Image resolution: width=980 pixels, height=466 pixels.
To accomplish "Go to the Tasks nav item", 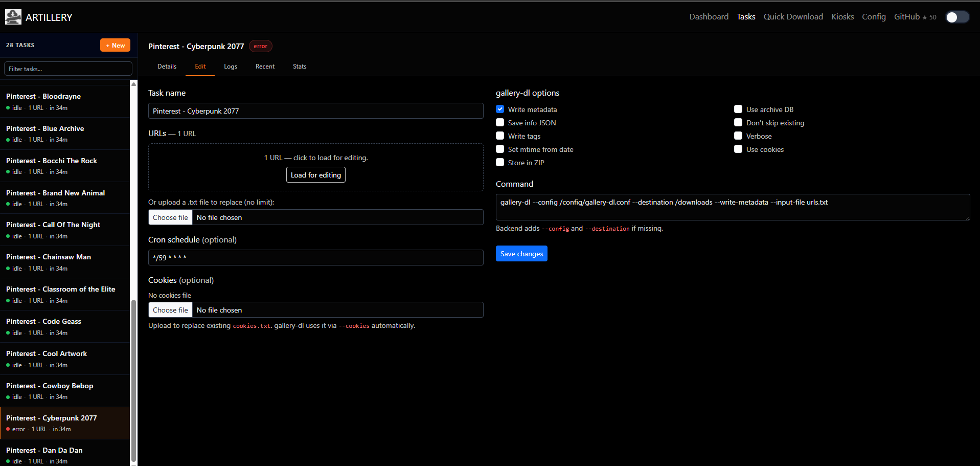I will tap(746, 17).
